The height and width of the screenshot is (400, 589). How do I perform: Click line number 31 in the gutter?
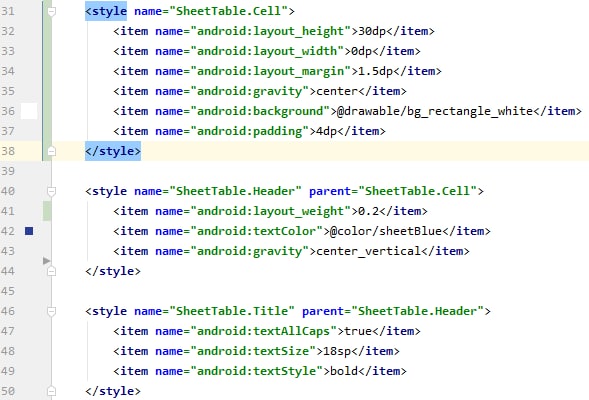[x=8, y=11]
